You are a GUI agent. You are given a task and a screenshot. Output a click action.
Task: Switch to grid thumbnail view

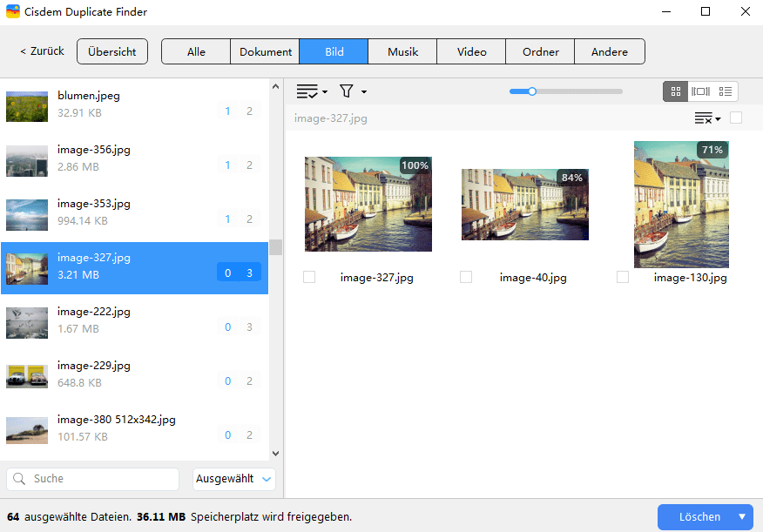(676, 91)
